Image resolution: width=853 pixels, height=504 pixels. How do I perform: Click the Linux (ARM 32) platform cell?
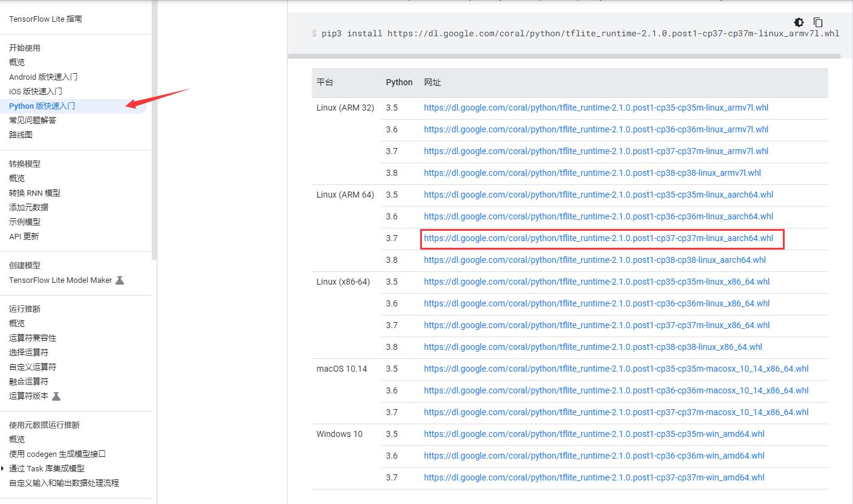[345, 108]
